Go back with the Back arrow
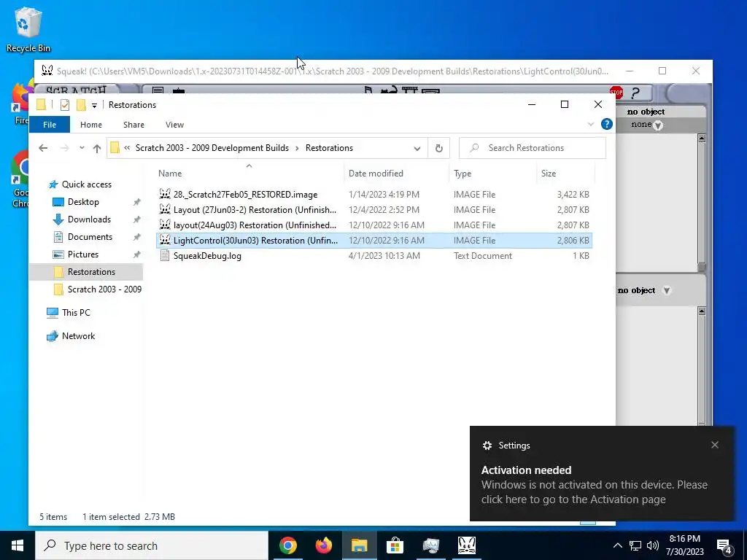747x560 pixels. [43, 148]
